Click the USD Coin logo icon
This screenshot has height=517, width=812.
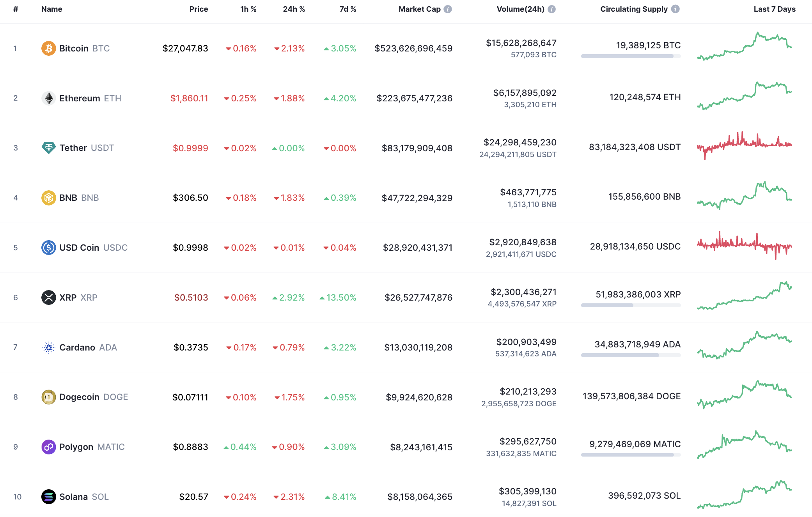(x=48, y=247)
